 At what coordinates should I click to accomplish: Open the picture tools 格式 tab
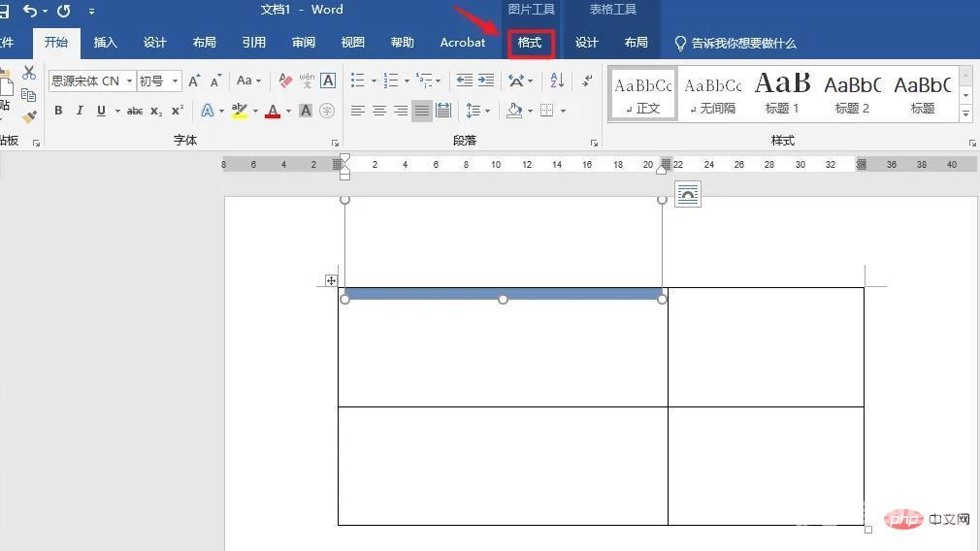pos(530,43)
